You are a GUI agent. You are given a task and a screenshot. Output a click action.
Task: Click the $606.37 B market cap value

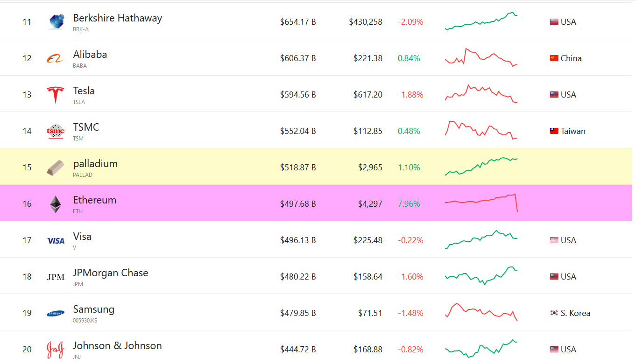pos(298,58)
